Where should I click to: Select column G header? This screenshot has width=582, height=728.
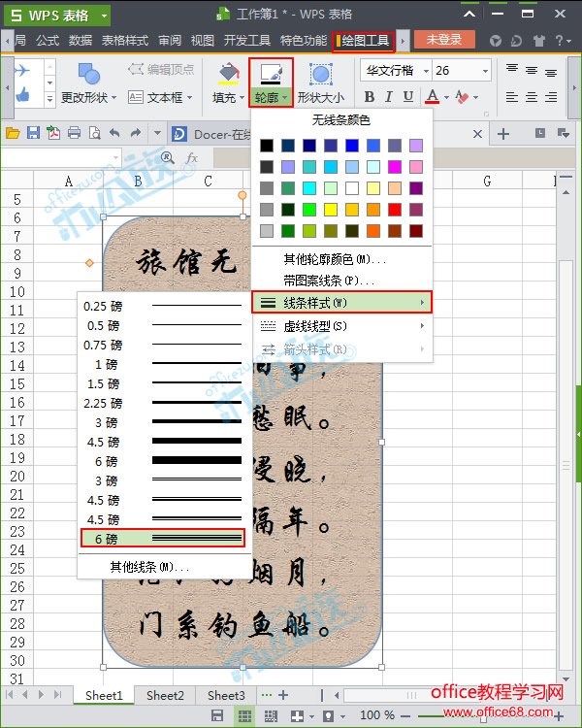point(487,181)
